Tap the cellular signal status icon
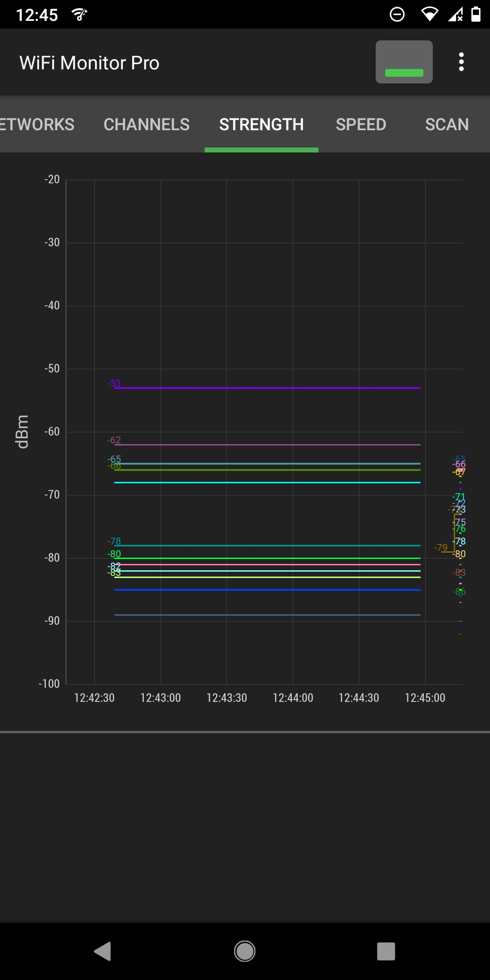Image resolution: width=490 pixels, height=980 pixels. click(456, 15)
